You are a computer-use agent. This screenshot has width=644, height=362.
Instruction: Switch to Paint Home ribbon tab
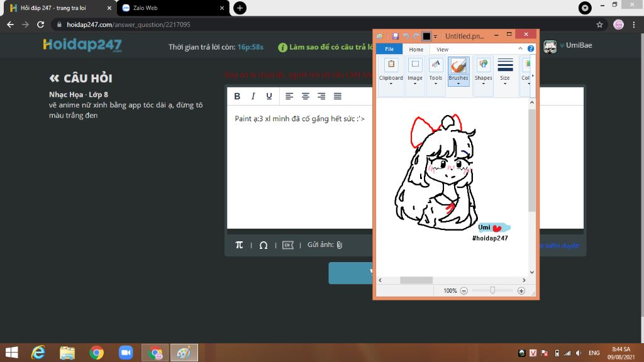[x=416, y=49]
